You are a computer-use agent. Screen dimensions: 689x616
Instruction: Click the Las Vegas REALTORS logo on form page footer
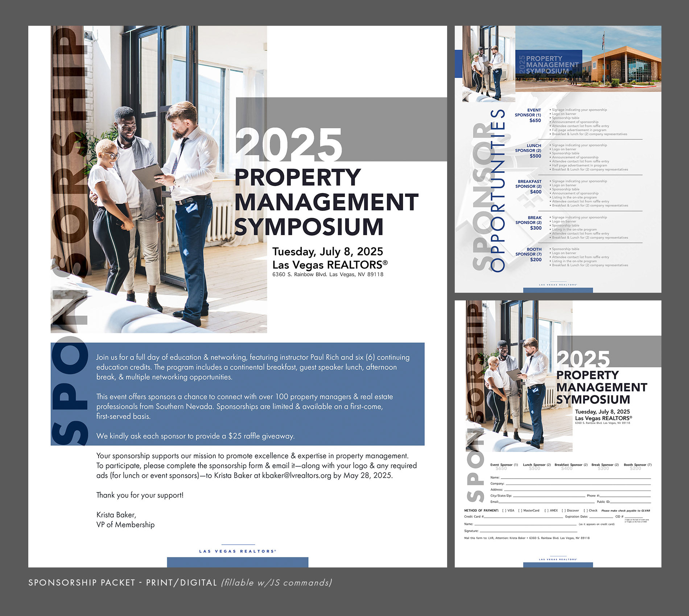click(558, 559)
